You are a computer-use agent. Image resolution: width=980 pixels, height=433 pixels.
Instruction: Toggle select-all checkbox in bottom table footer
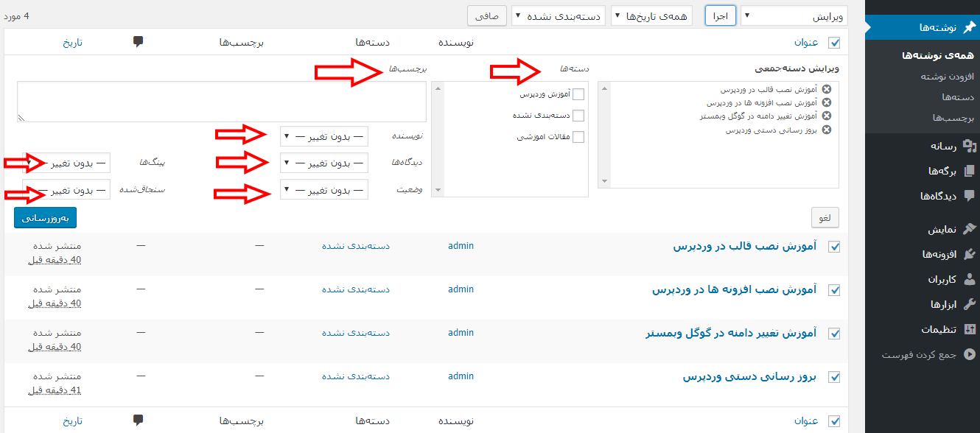click(x=834, y=421)
